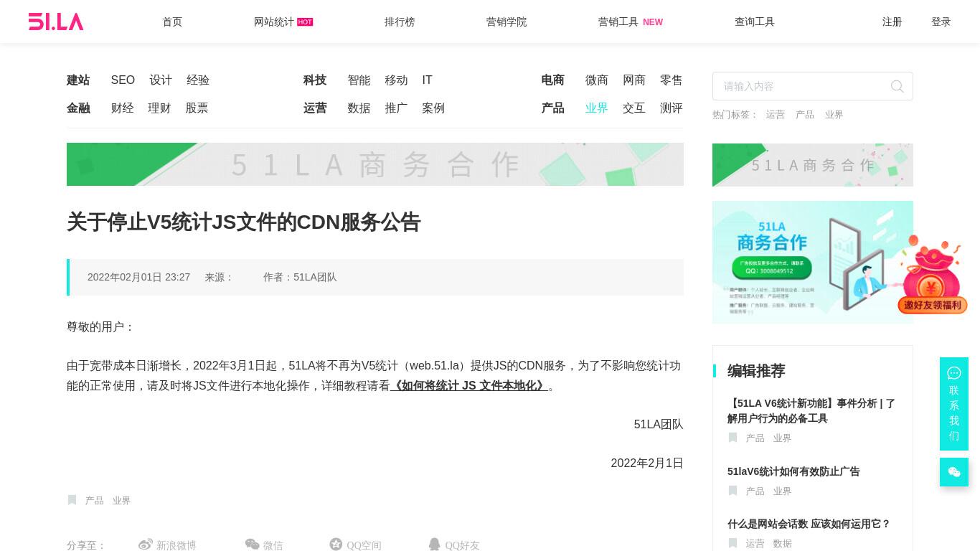Open 营销工具 navigation item
Screen dimensions: 980x551
(x=618, y=22)
